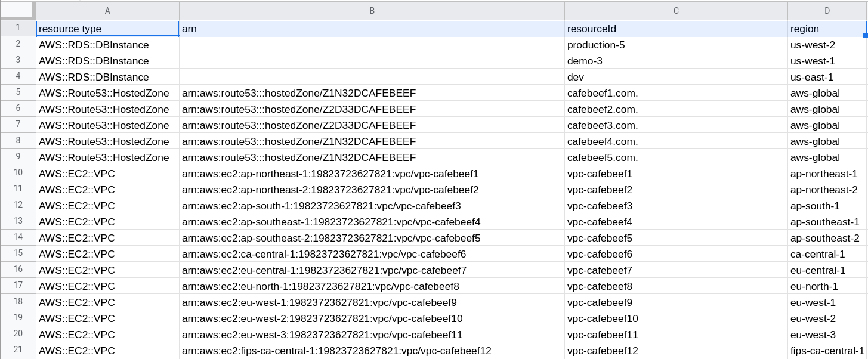Select AWS::RDS::DBInstance cell in row 2
The height and width of the screenshot is (359, 868).
107,44
